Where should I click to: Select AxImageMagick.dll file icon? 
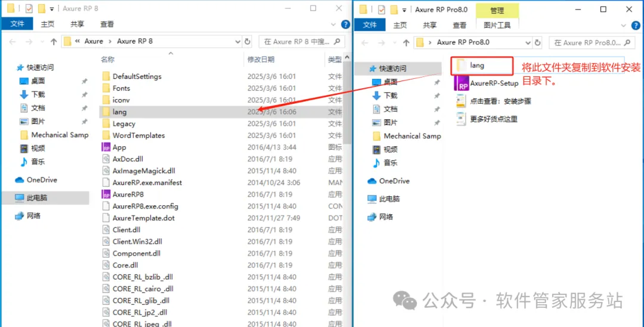(106, 171)
